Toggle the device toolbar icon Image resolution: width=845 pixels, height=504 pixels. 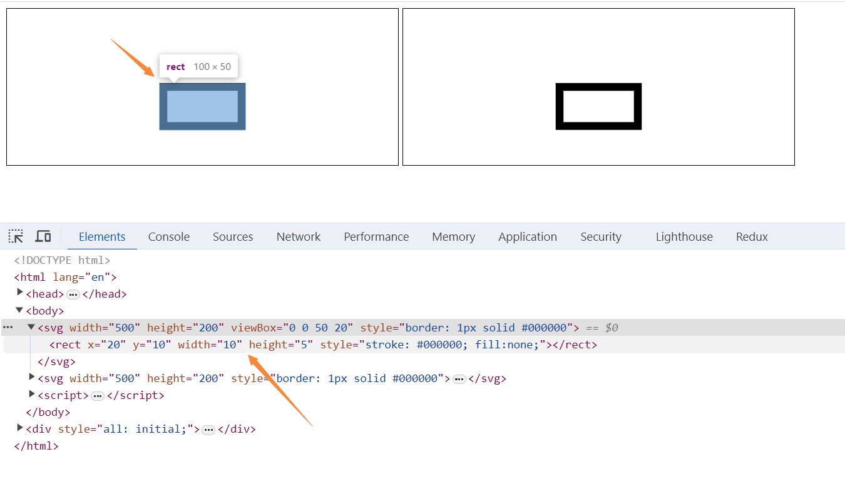43,236
